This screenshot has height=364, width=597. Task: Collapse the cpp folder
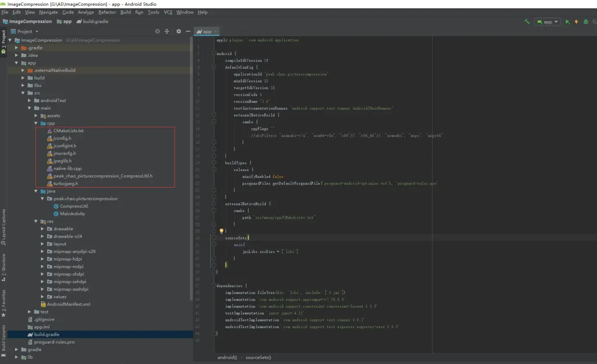pos(36,123)
